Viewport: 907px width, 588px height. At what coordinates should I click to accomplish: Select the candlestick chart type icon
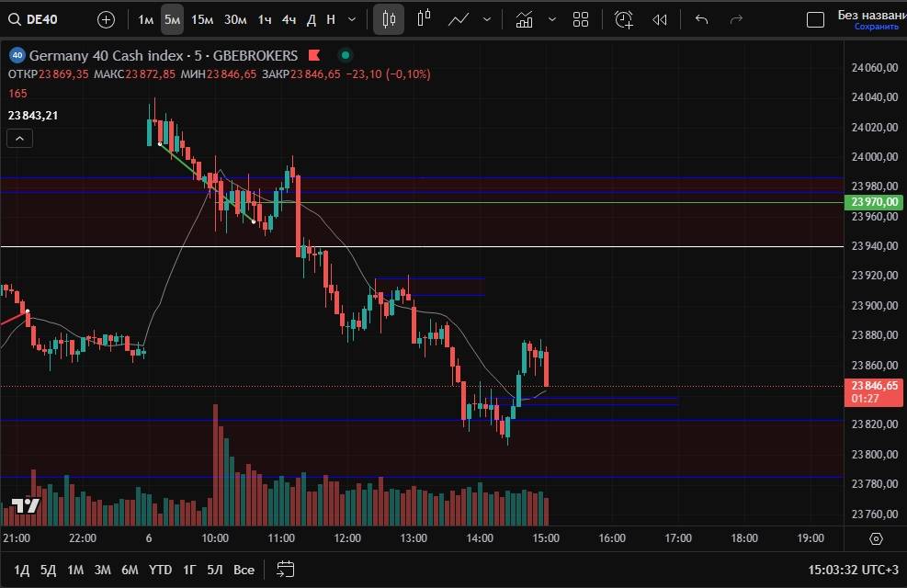pos(389,19)
